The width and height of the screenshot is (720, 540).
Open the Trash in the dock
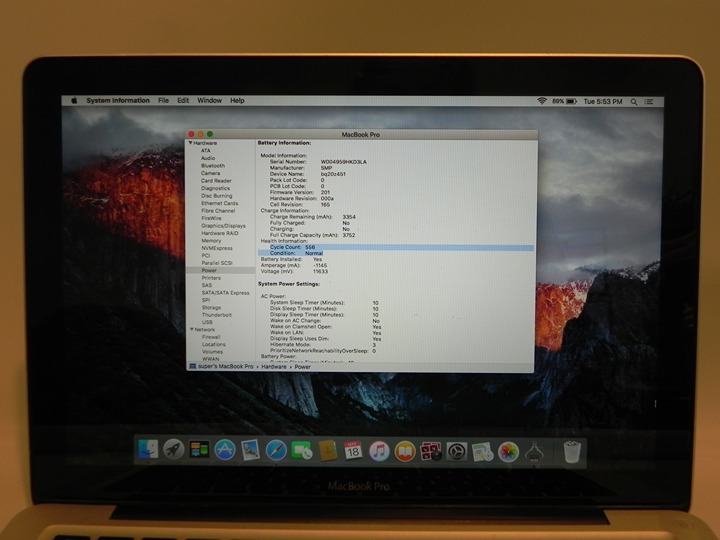pos(572,452)
